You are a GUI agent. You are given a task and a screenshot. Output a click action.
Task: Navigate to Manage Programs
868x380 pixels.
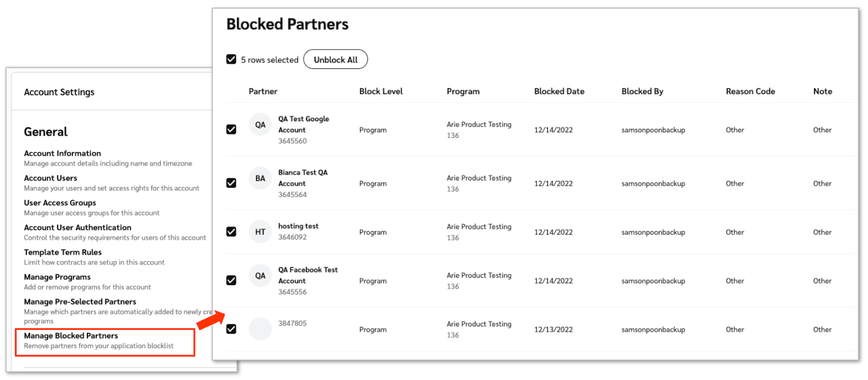57,277
